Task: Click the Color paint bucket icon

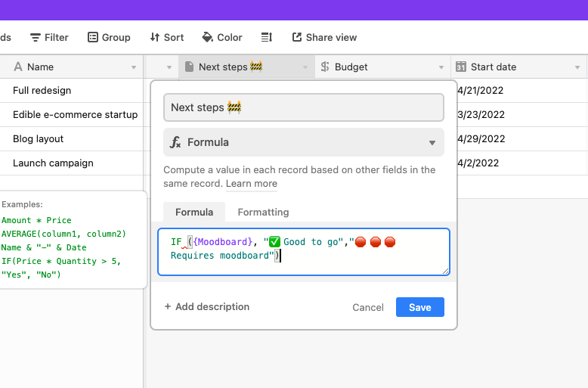Action: click(x=207, y=37)
